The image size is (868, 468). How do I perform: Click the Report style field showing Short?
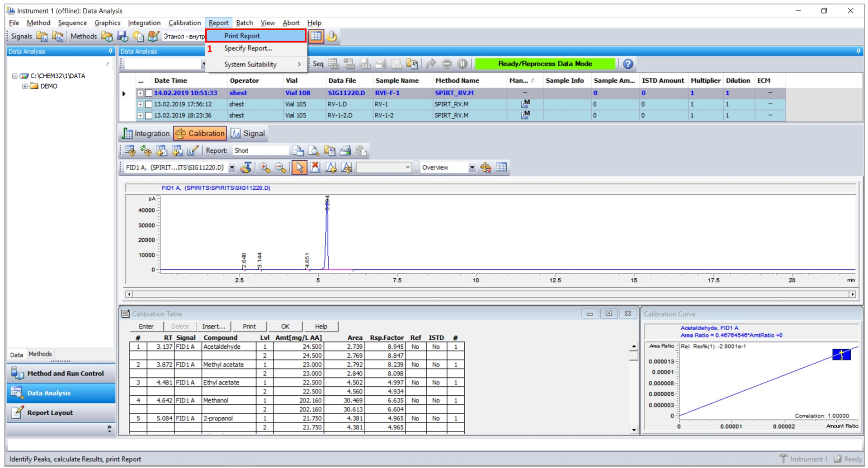[x=260, y=150]
